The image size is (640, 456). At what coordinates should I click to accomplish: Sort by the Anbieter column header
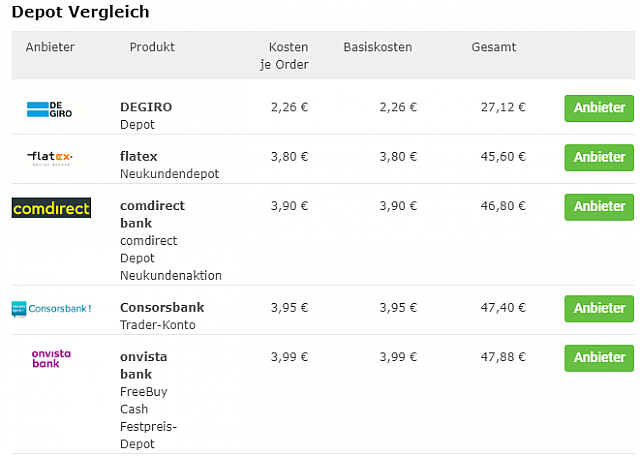click(50, 47)
